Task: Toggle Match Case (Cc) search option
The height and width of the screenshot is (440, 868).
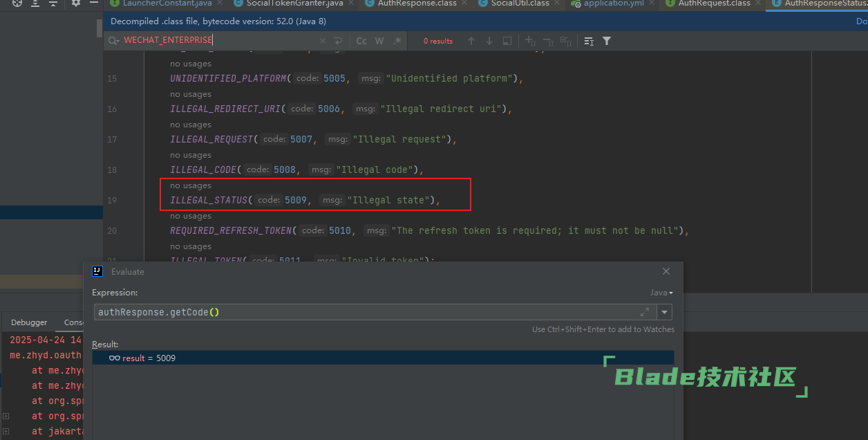Action: [361, 41]
